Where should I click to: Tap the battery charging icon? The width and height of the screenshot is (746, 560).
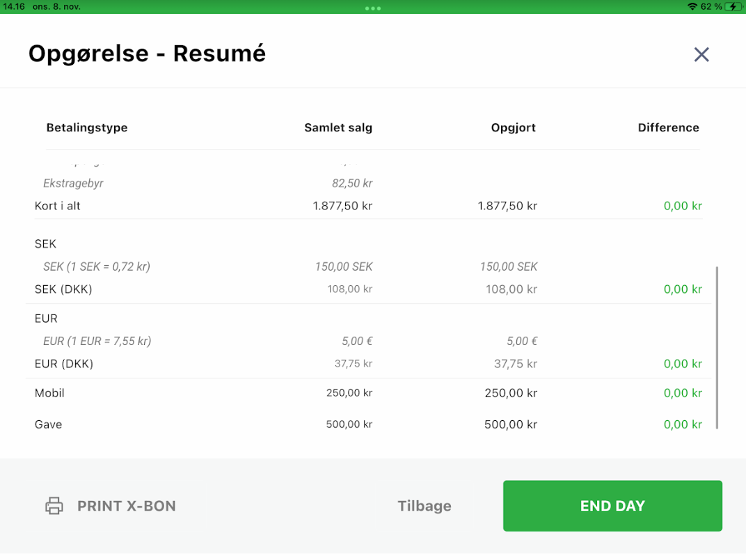(x=733, y=7)
